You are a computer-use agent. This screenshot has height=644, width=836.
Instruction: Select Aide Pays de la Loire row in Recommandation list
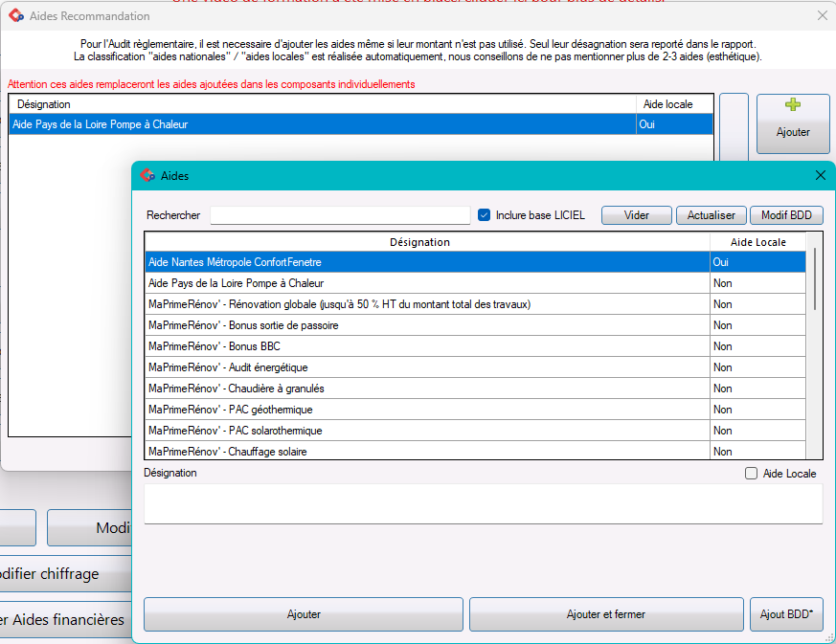pyautogui.click(x=360, y=124)
